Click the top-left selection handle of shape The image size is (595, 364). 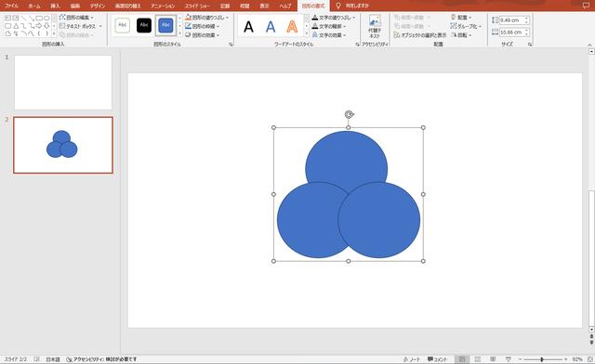[x=273, y=127]
